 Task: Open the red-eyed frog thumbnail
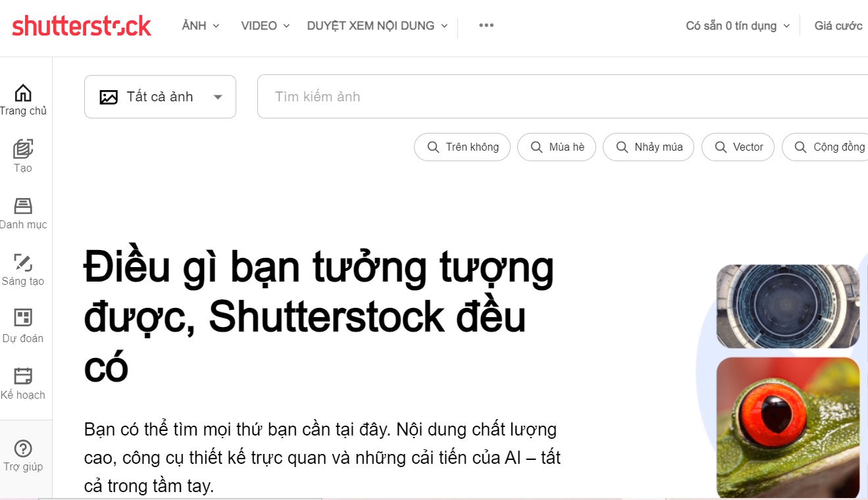788,428
